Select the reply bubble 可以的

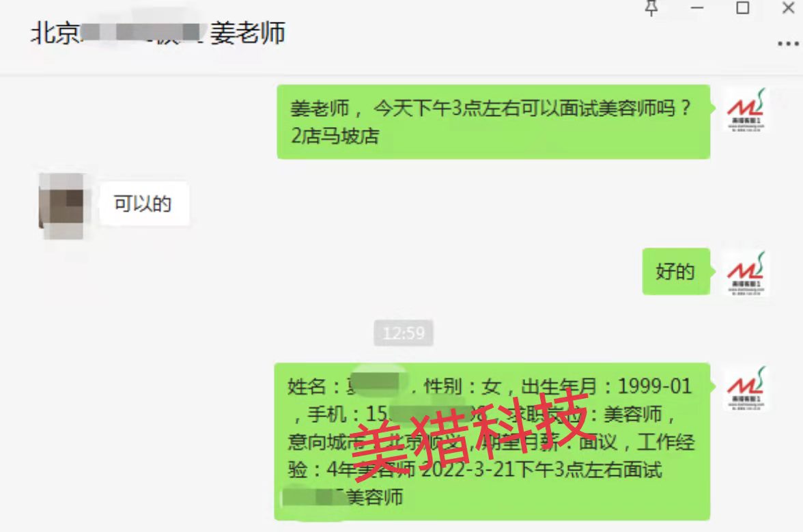pos(143,204)
